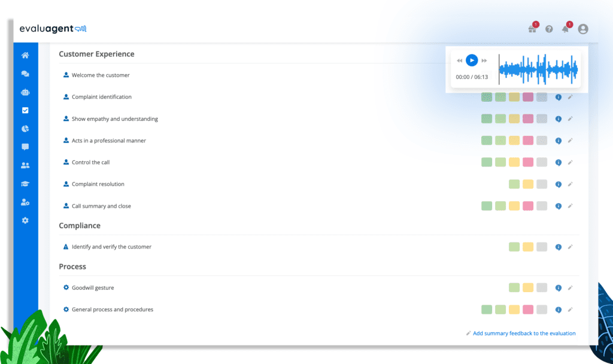Open info icon for General process and procedures

click(559, 310)
